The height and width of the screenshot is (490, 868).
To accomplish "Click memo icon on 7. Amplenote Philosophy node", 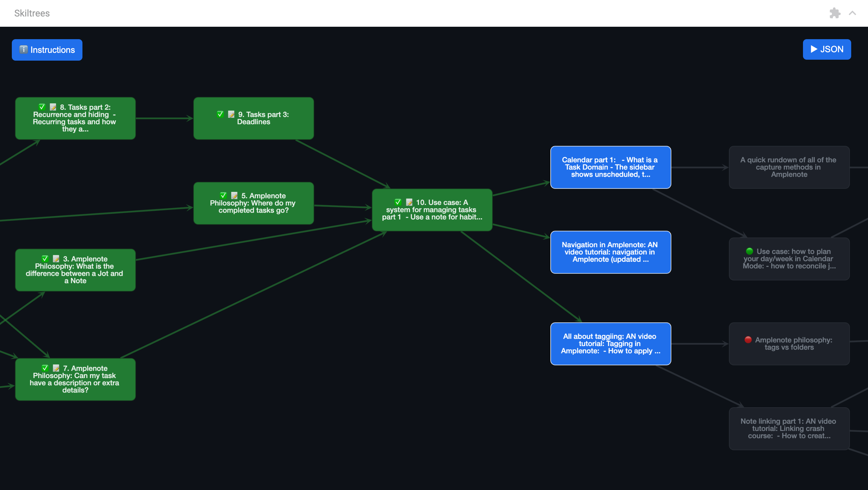I will click(x=56, y=368).
